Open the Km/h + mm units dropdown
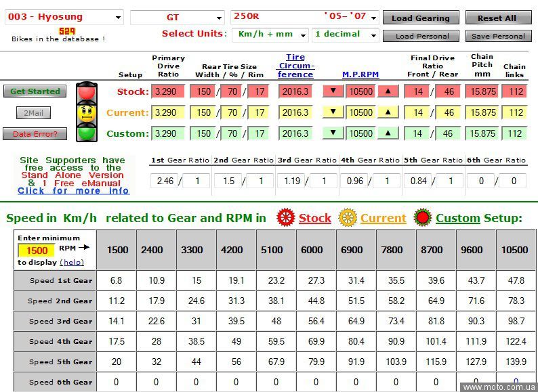 pyautogui.click(x=270, y=35)
